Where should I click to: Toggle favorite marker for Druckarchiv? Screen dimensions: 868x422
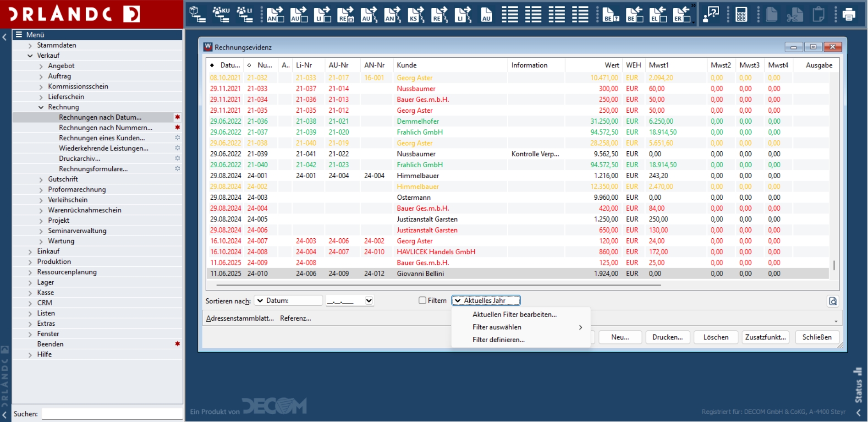(x=177, y=158)
